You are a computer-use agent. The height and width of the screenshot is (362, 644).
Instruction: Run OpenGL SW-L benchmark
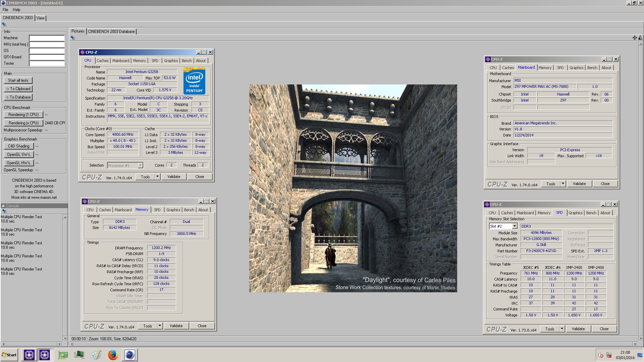pyautogui.click(x=19, y=155)
